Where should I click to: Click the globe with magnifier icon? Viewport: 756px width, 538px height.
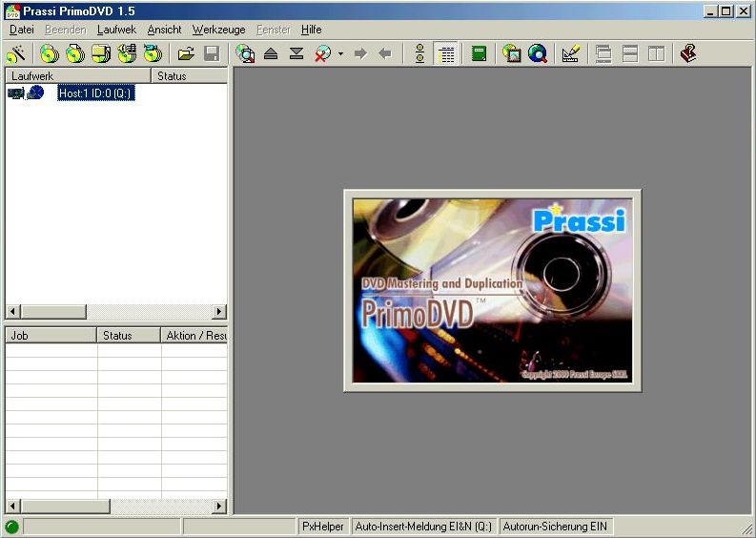(538, 53)
